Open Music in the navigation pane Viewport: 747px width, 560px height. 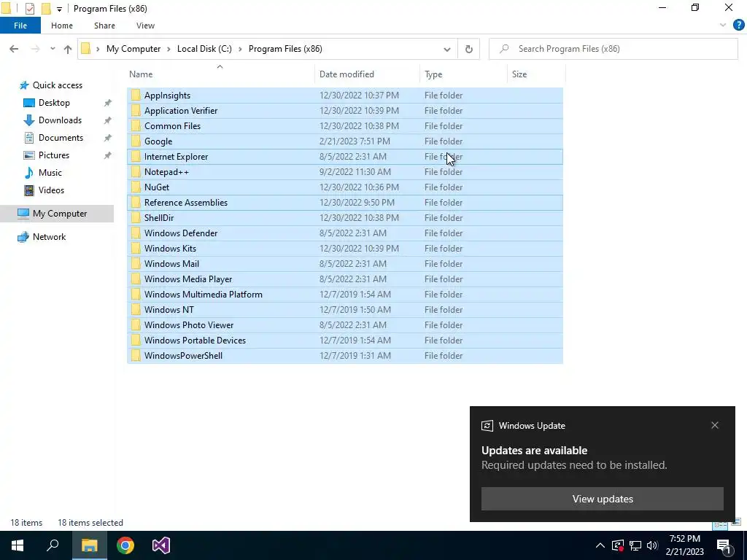pos(50,173)
